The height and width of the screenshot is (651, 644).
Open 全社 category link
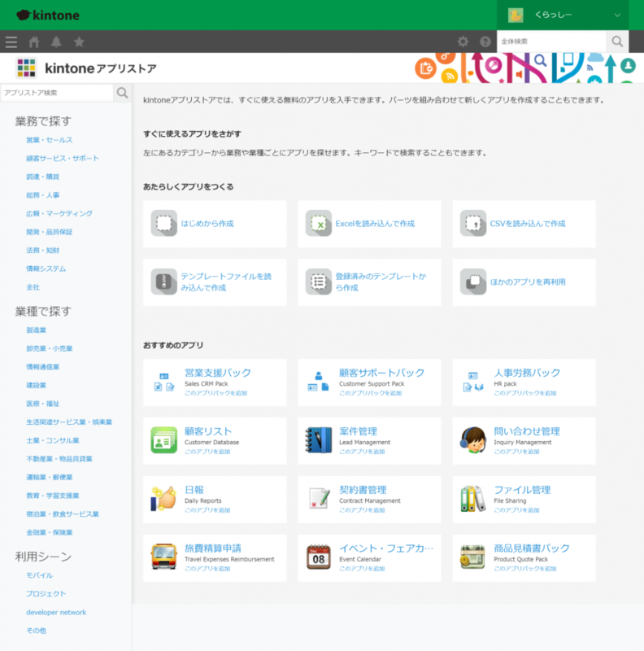click(33, 287)
